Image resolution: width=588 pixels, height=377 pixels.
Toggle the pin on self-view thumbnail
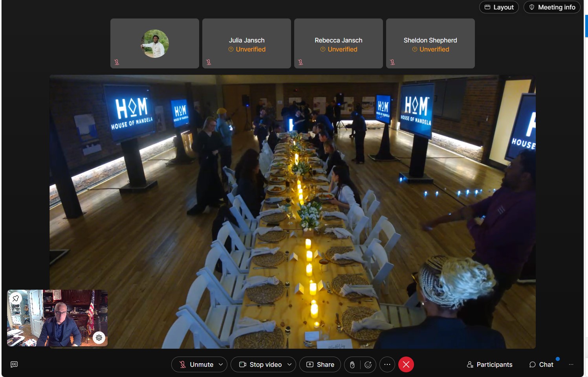[x=16, y=298]
